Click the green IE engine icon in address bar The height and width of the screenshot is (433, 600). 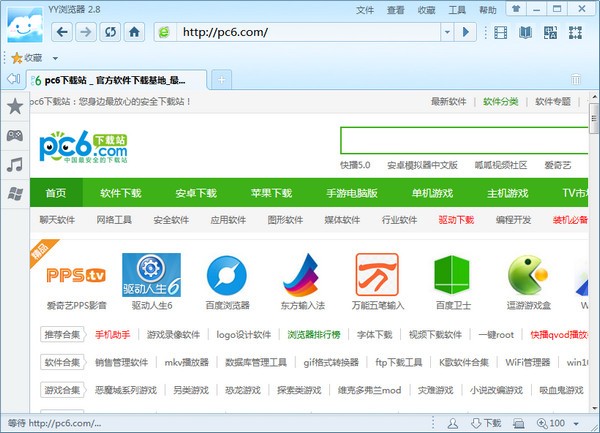tap(165, 32)
